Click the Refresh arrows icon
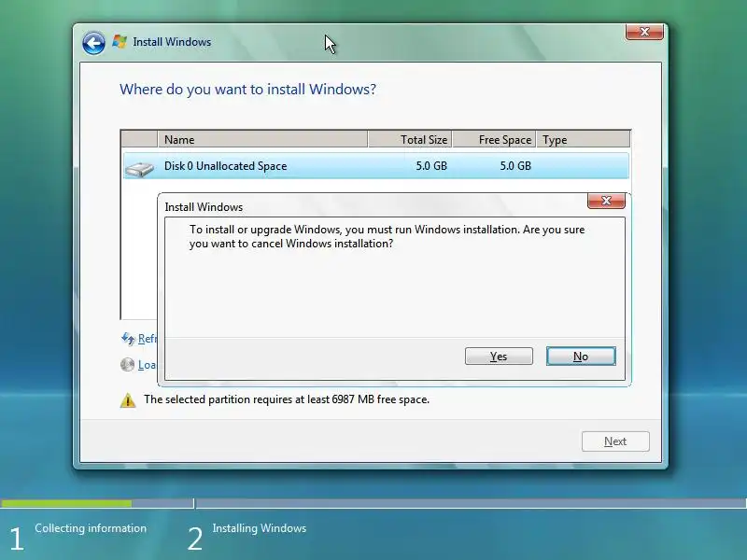 tap(128, 339)
